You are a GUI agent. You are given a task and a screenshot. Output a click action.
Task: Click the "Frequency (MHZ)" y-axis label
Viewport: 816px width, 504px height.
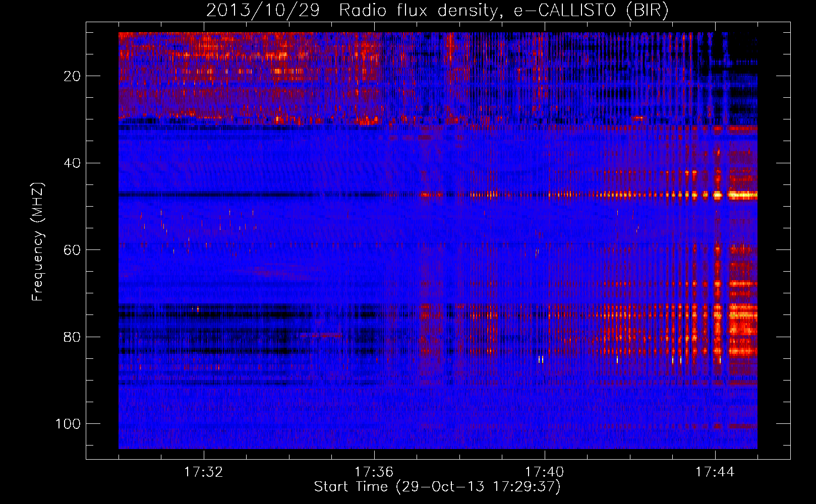click(38, 241)
